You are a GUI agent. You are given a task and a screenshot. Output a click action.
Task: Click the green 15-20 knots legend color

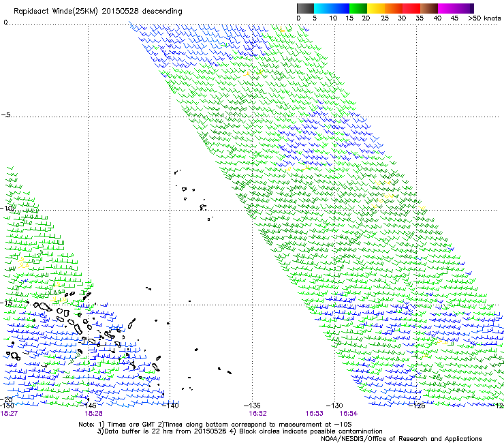(358, 8)
